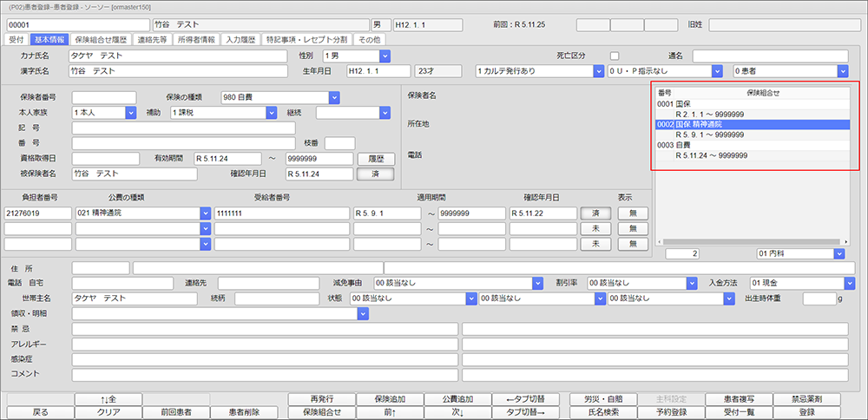This screenshot has height=420, width=868.
Task: Switch to the 保険組合せ履歴 tab
Action: 102,39
